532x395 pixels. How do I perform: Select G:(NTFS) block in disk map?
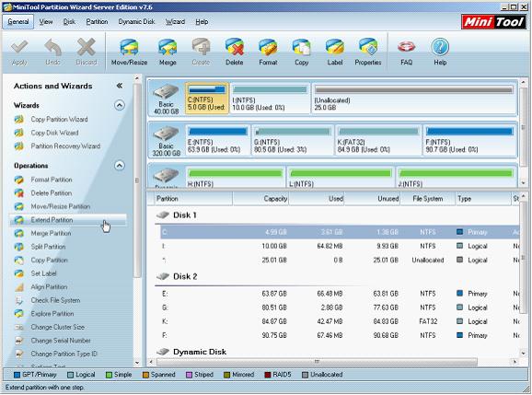coord(293,140)
